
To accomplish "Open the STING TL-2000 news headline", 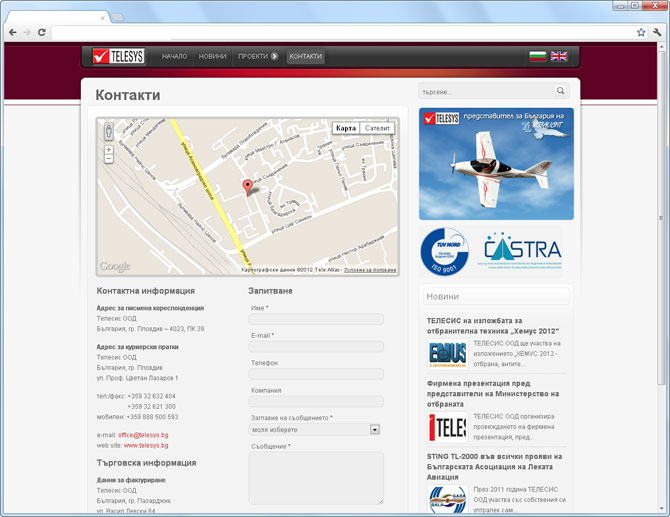I will tap(494, 467).
